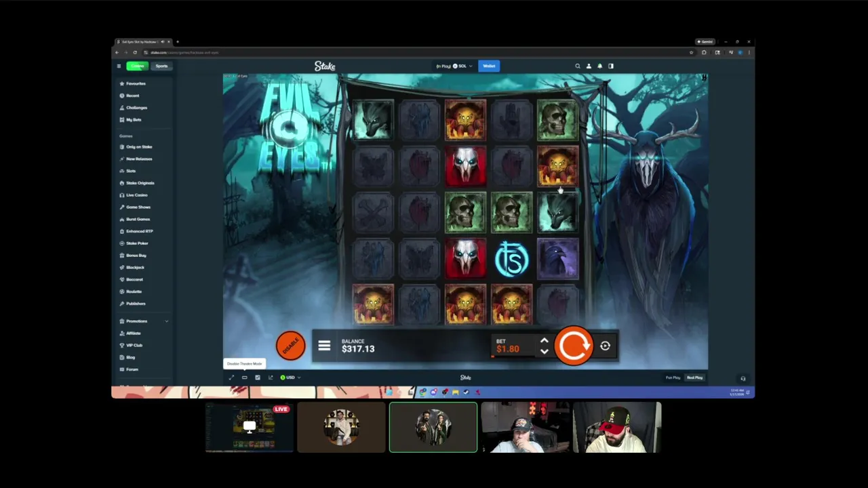868x488 pixels.
Task: Toggle fullscreen mode icon
Action: coord(231,378)
